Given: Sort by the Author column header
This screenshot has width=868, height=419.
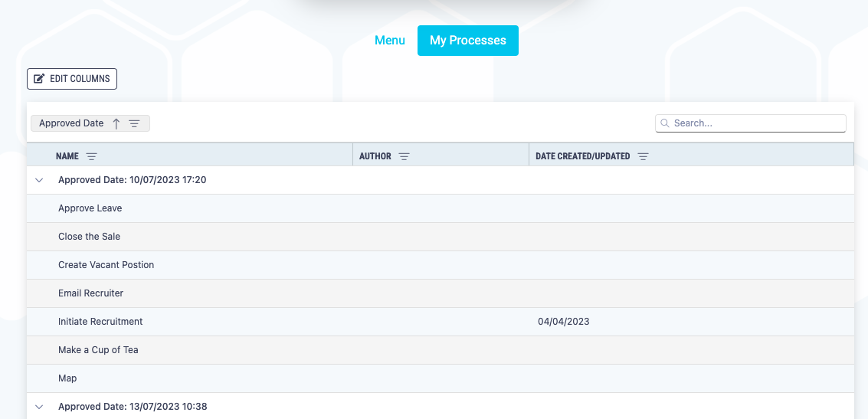Looking at the screenshot, I should coord(375,156).
